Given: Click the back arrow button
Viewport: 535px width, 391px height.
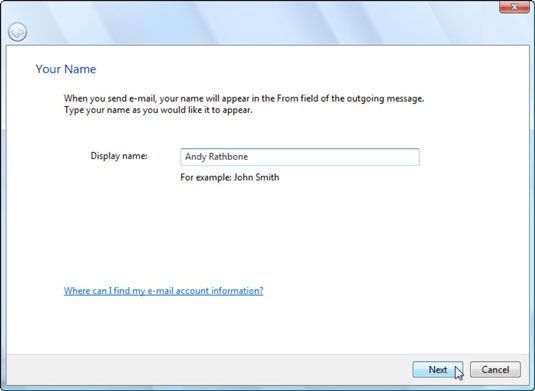Looking at the screenshot, I should (17, 32).
